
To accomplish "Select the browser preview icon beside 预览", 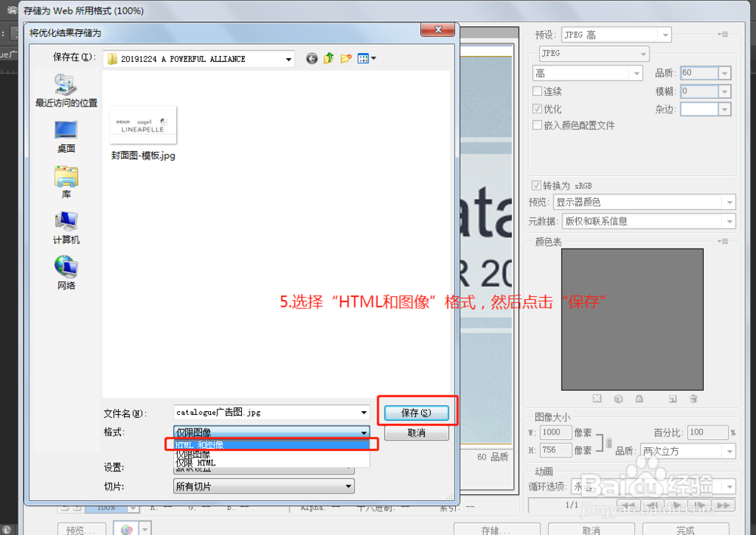I will click(x=126, y=530).
